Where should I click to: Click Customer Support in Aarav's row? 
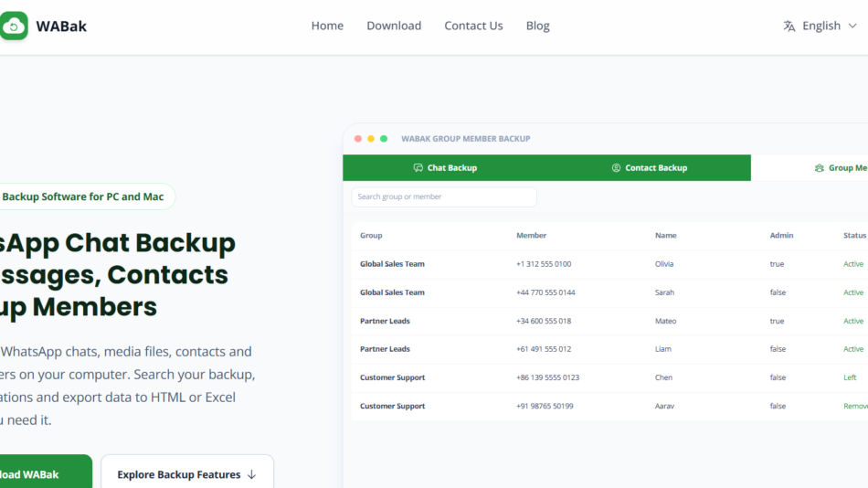tap(393, 406)
